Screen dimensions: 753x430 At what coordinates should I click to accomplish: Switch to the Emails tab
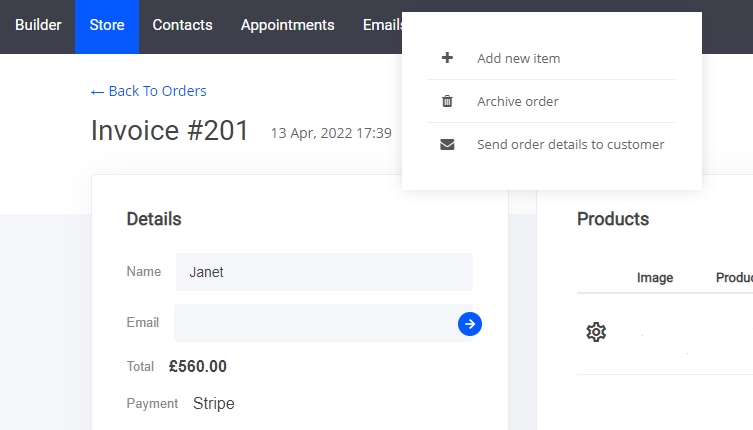point(382,25)
